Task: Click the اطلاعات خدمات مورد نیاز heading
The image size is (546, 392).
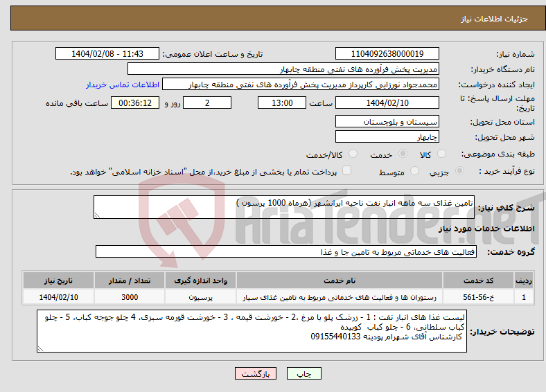Action: [486, 229]
